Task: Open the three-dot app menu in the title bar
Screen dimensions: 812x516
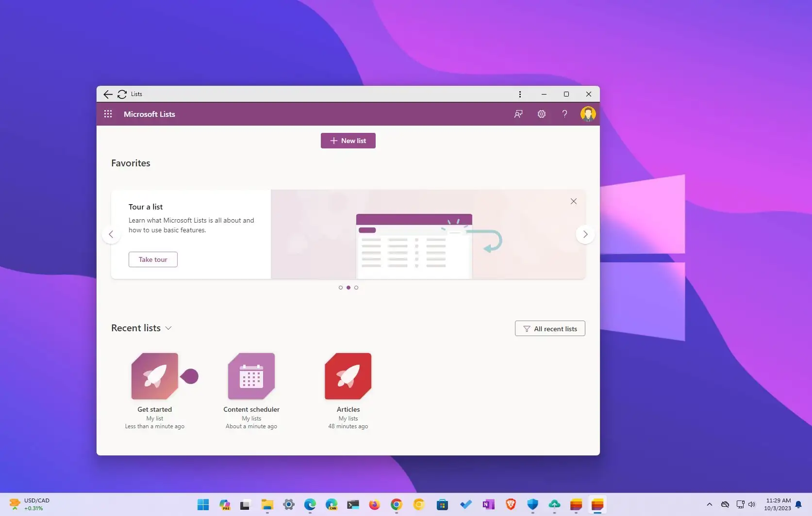Action: tap(520, 94)
